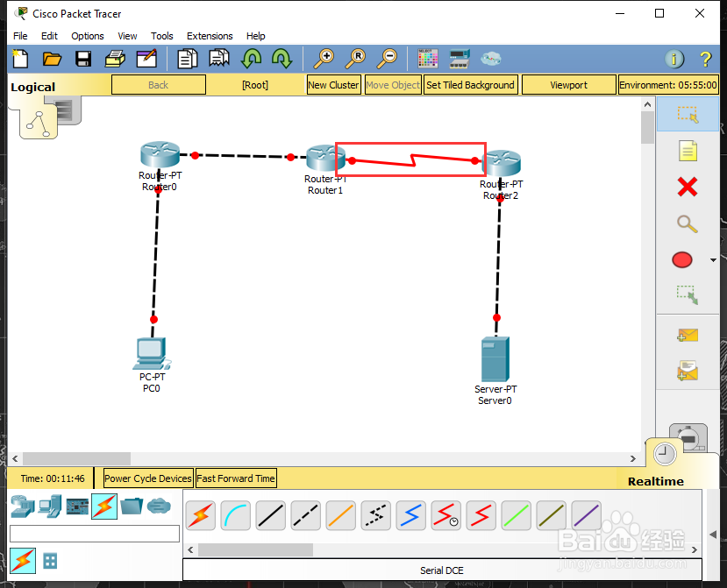Open the View menu
Viewport: 727px width, 588px height.
127,36
